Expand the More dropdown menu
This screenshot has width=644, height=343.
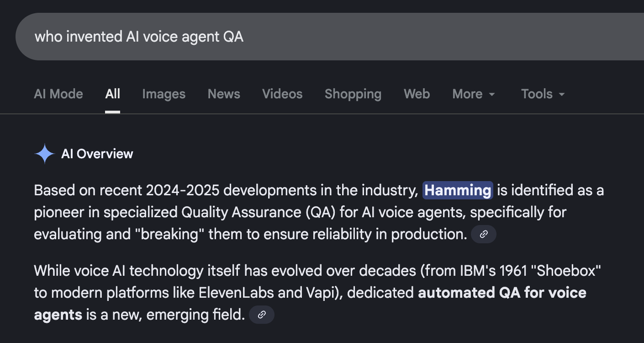(474, 94)
